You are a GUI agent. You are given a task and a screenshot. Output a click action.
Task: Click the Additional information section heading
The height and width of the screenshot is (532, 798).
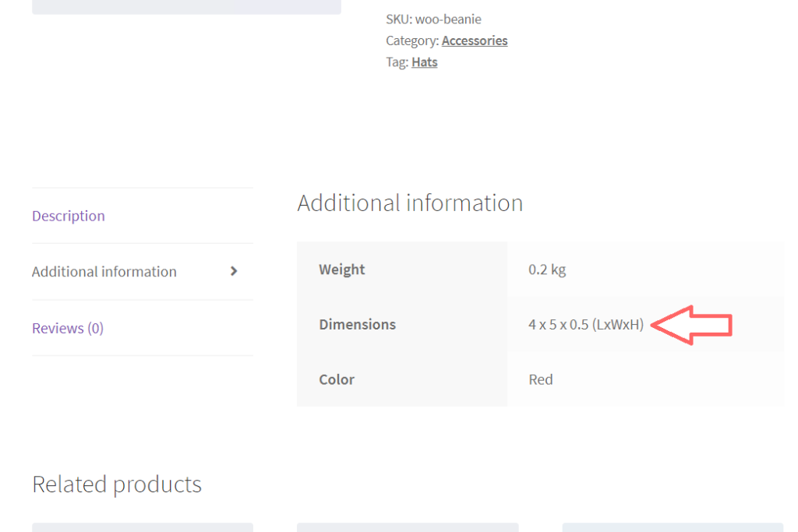[410, 203]
